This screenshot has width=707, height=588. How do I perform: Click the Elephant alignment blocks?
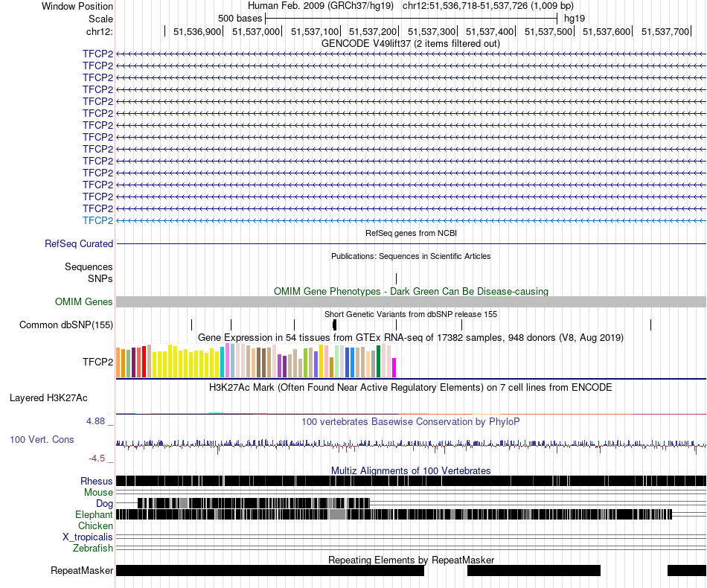tap(394, 514)
